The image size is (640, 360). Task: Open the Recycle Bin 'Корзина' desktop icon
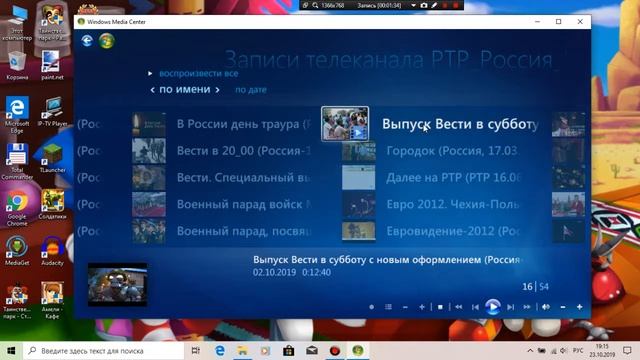point(17,66)
